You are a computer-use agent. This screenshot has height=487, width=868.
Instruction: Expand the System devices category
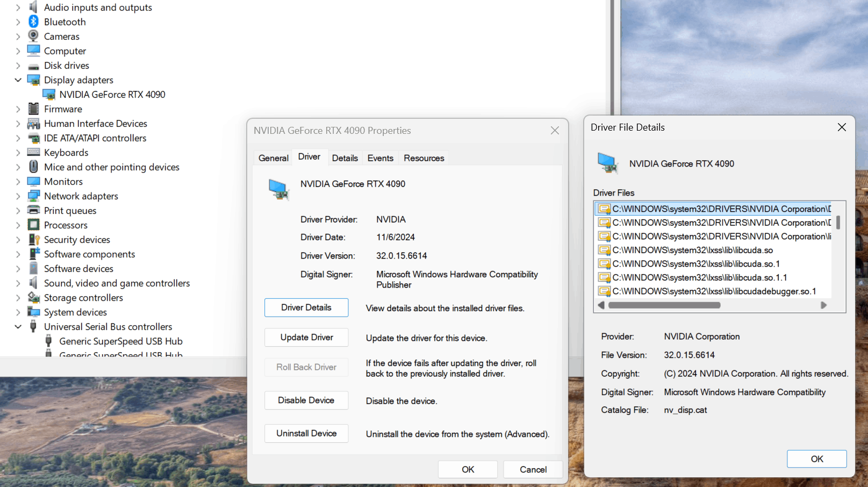tap(18, 312)
